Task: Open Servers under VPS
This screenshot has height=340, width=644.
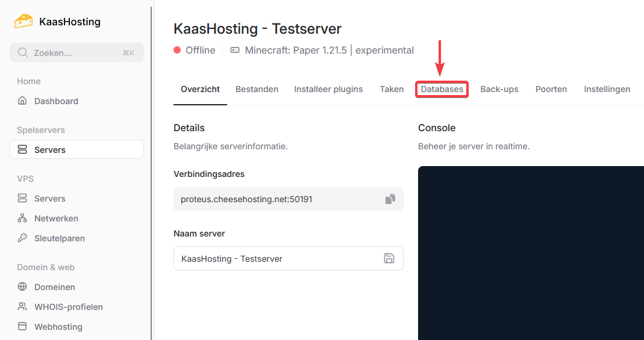Action: (x=77, y=199)
